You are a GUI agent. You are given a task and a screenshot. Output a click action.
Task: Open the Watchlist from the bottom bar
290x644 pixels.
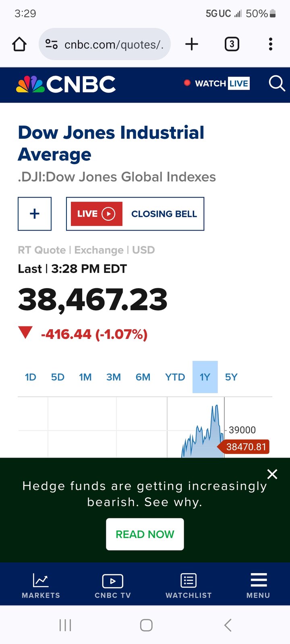click(x=188, y=585)
